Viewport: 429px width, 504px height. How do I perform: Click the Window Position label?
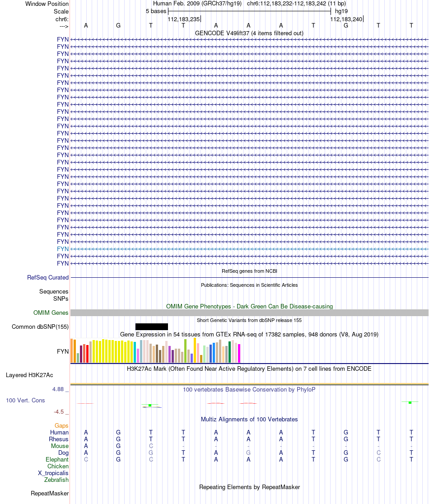pyautogui.click(x=47, y=4)
